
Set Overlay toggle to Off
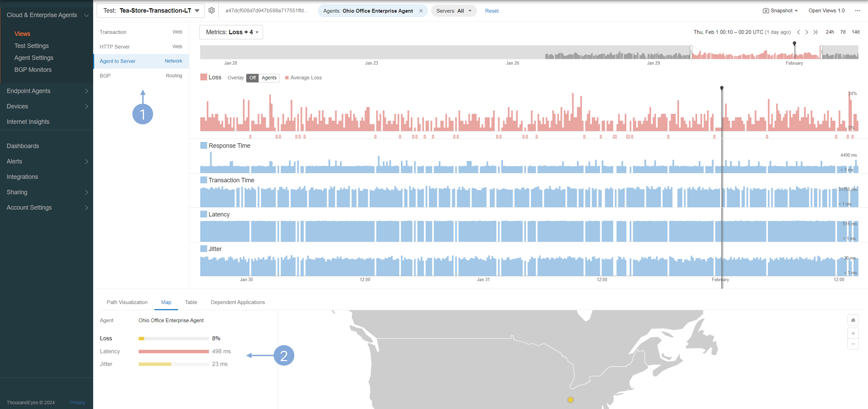pos(252,78)
